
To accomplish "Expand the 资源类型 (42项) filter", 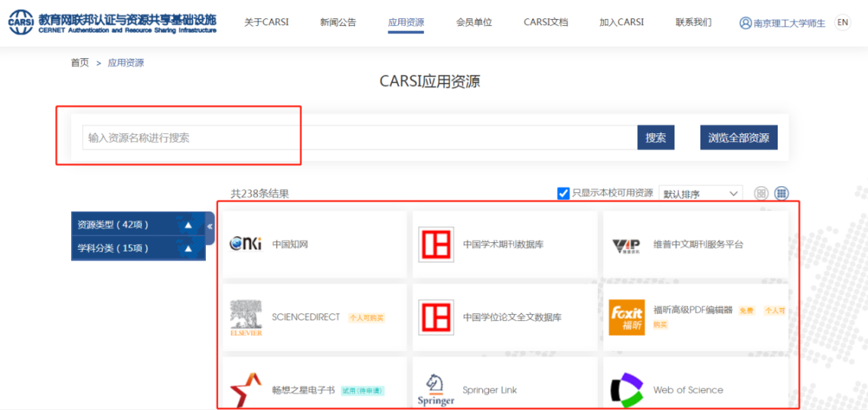I will 139,225.
